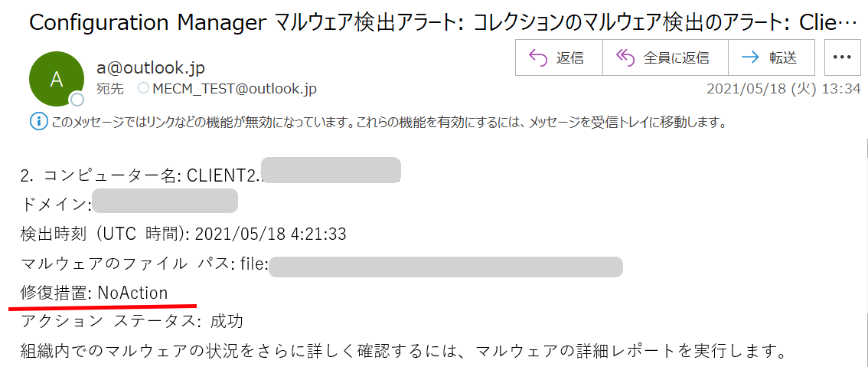Click the blue info icon in the info bar
Screen dimensions: 868x367
(x=38, y=121)
